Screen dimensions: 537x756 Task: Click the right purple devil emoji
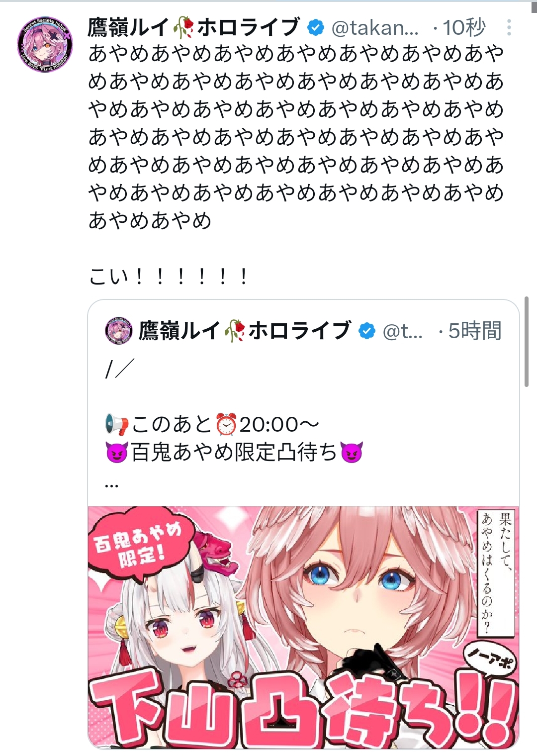tap(352, 452)
